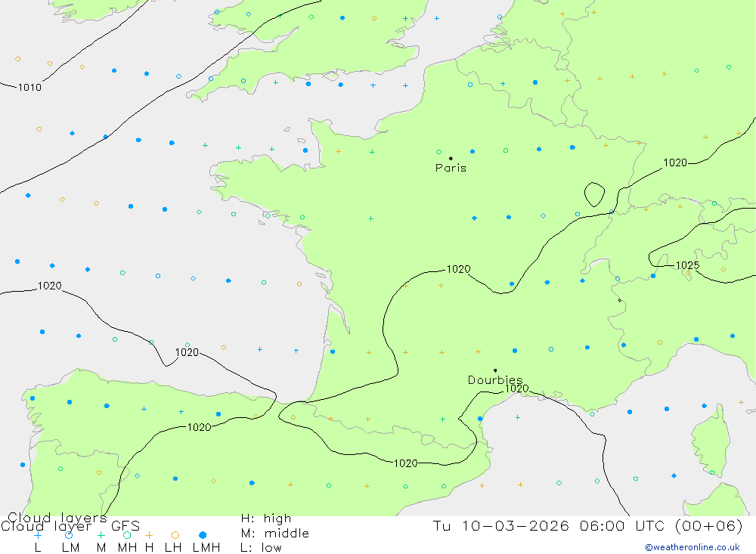Click the Paris city marker dot
This screenshot has height=554, width=756.
coord(451,158)
